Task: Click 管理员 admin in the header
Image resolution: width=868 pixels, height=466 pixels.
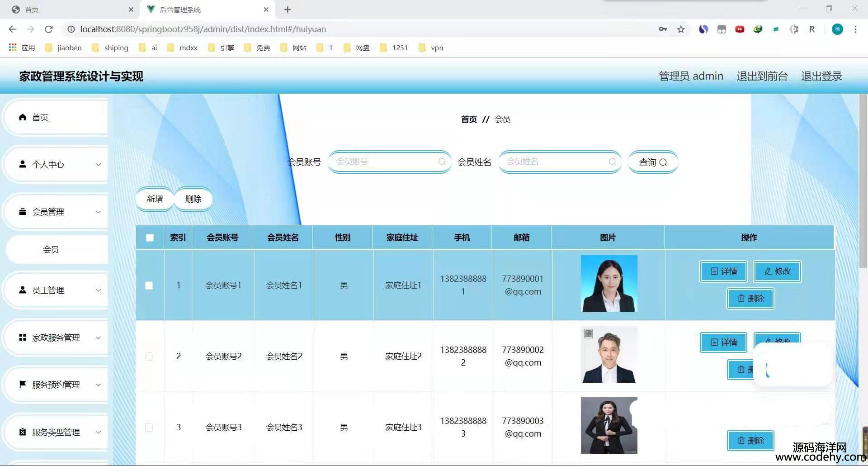Action: point(691,76)
